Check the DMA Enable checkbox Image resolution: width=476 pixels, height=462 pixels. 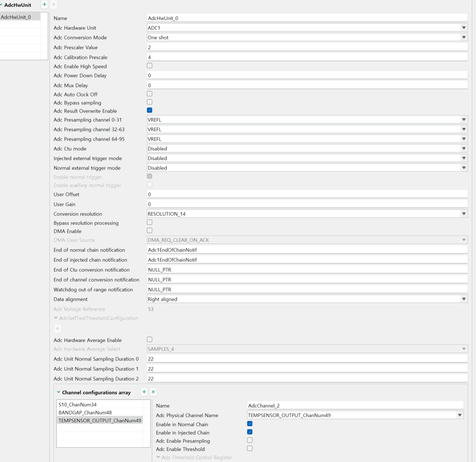150,231
